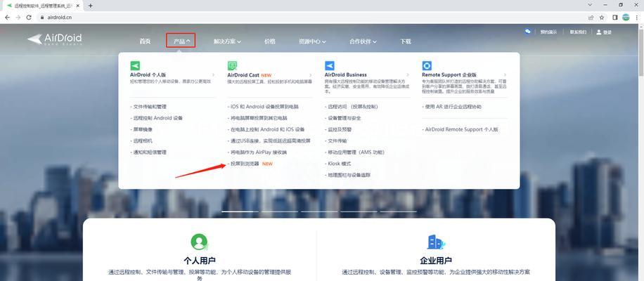Click the arrow beside Remote Support 企业版 heading
This screenshot has width=644, height=281.
click(x=505, y=75)
